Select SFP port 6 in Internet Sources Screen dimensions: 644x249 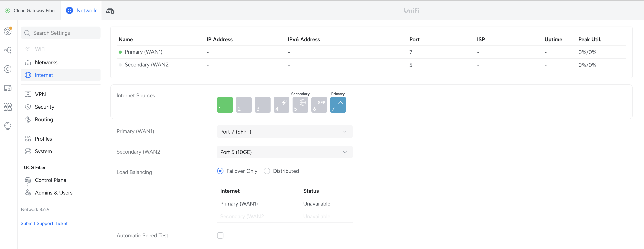[319, 105]
